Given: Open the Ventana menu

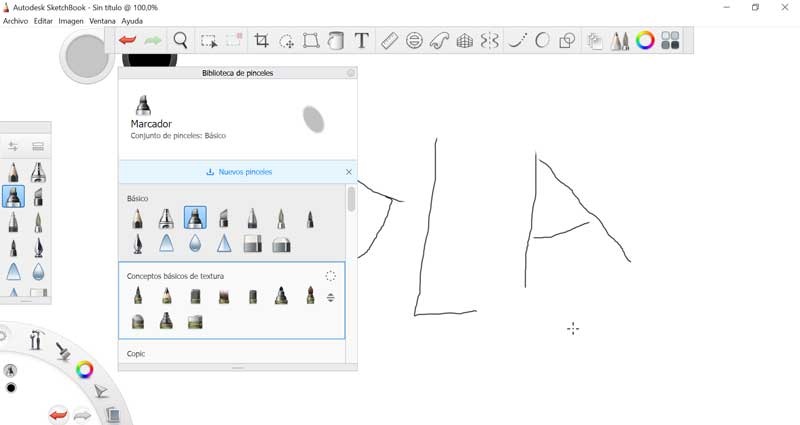Looking at the screenshot, I should pos(102,21).
